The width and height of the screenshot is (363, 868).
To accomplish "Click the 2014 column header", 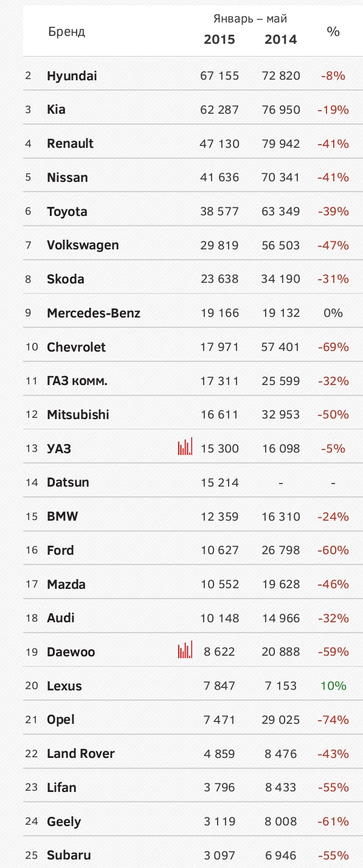I will pyautogui.click(x=281, y=40).
